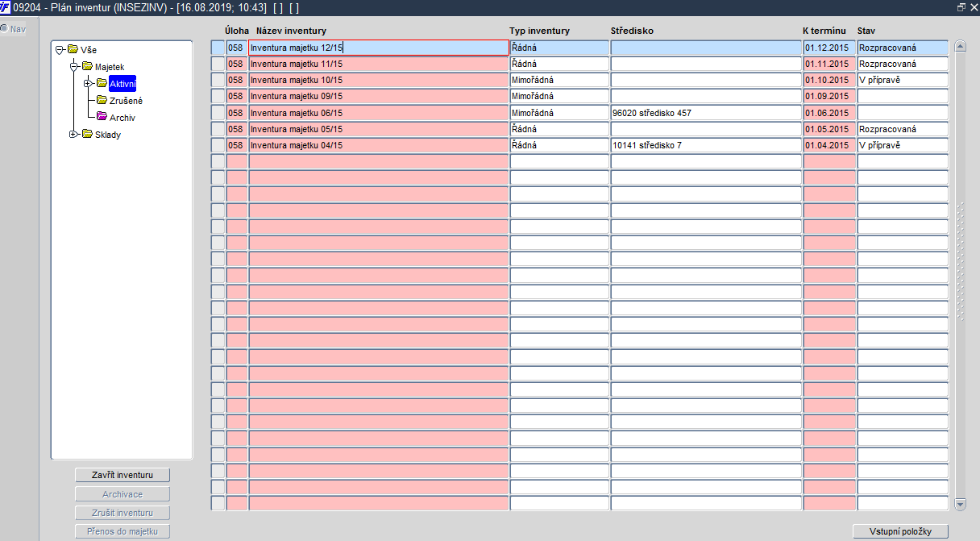Image resolution: width=980 pixels, height=541 pixels.
Task: Click the dotted vertical scrollbar track
Action: [x=960, y=262]
